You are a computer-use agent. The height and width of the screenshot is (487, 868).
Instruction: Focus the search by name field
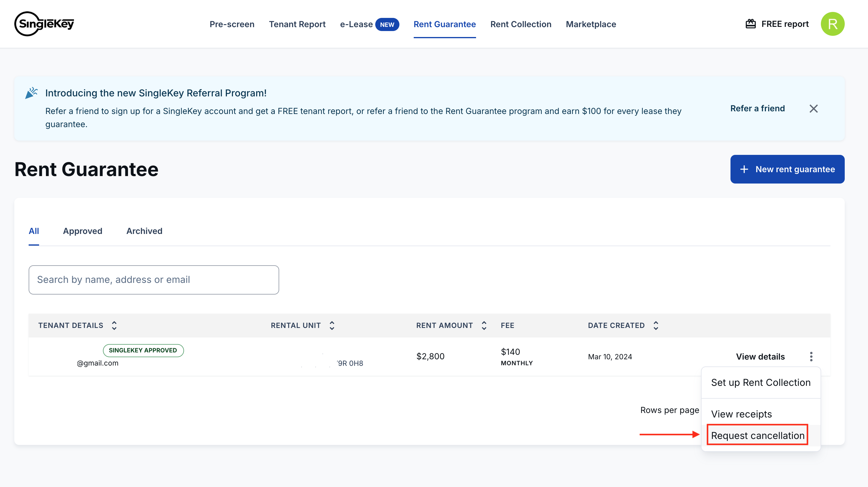(x=154, y=280)
